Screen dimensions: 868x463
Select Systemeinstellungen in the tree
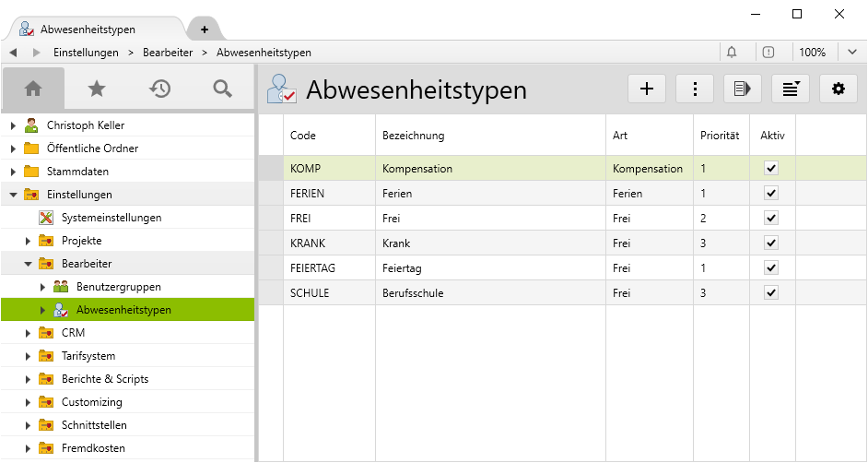click(x=111, y=218)
